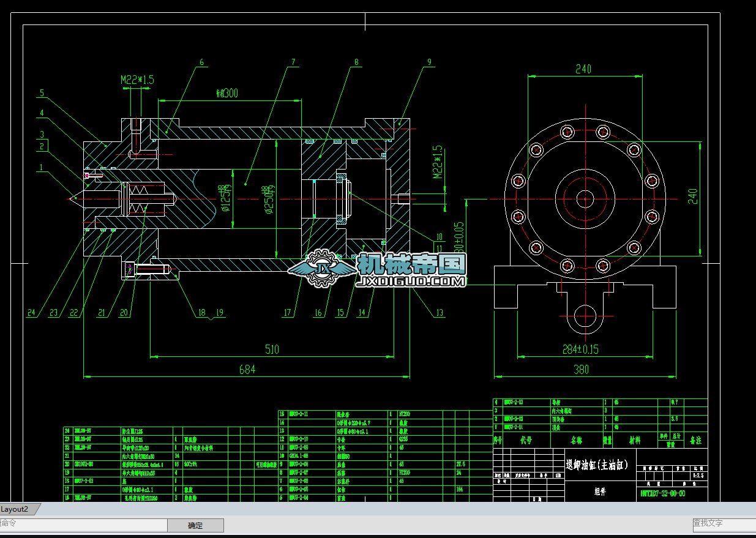756x538 pixels.
Task: Select the 材料 column header
Action: [x=635, y=440]
